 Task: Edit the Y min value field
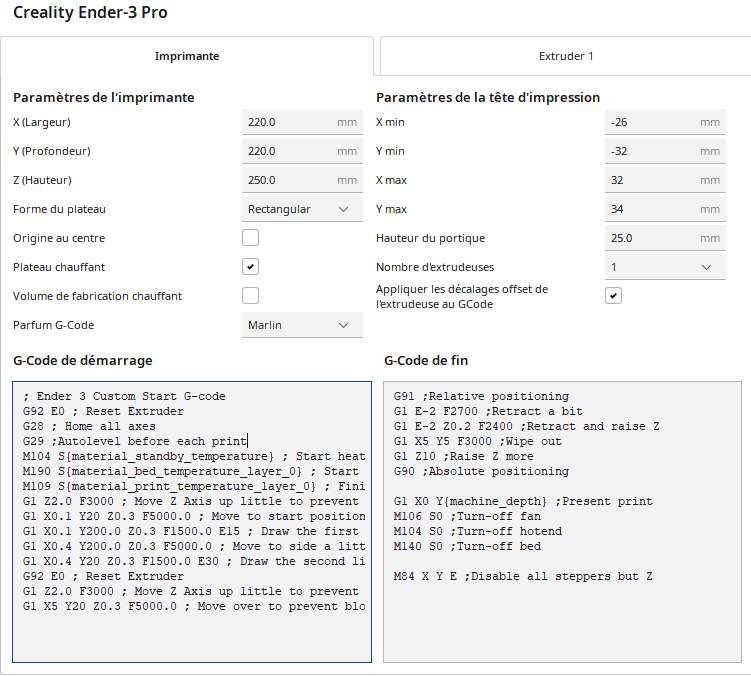click(665, 151)
